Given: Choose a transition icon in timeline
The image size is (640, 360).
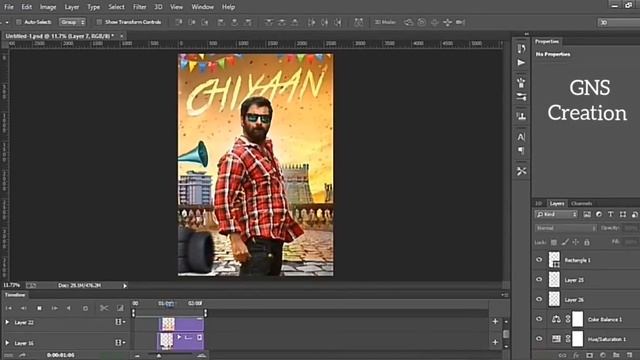Looking at the screenshot, I should coord(120,308).
